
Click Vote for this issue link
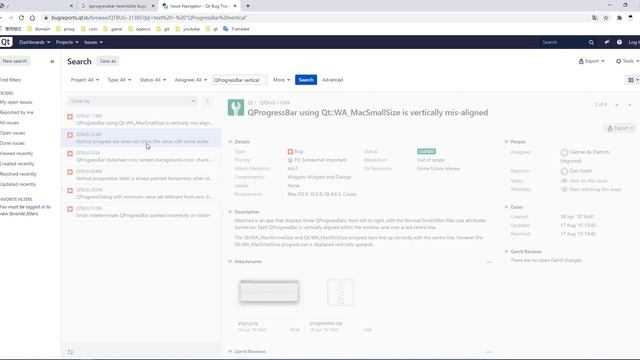[x=588, y=180]
